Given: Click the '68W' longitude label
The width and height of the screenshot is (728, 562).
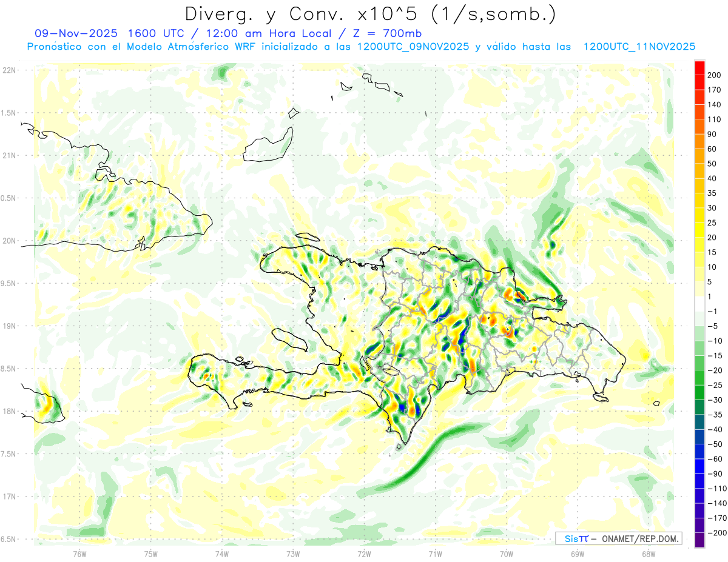Looking at the screenshot, I should (649, 554).
